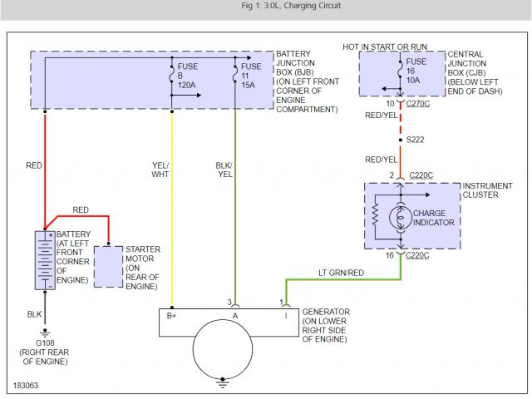Click the generator B+ terminal label
Image resolution: width=532 pixels, height=399 pixels.
pos(172,316)
